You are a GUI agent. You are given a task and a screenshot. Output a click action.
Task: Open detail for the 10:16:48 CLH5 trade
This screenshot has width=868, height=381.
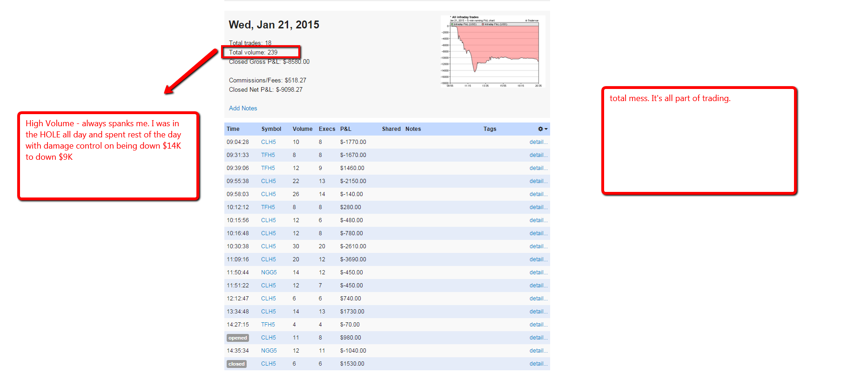(538, 233)
